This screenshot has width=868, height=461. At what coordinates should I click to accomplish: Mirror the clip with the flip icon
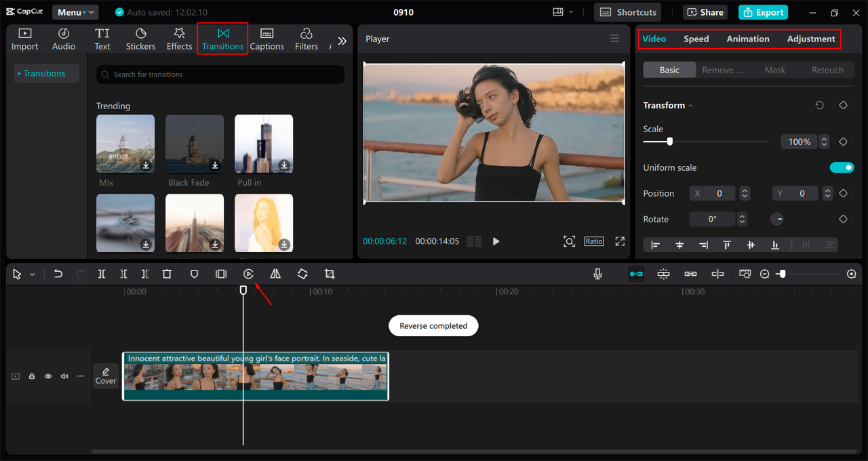click(275, 274)
